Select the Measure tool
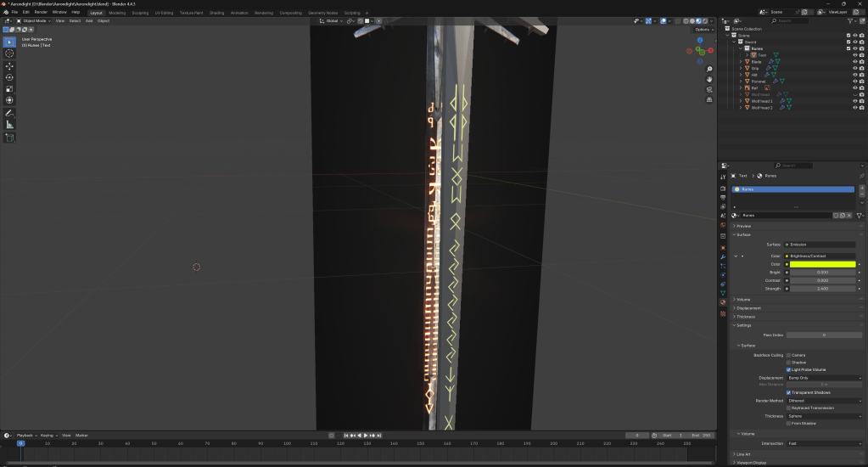868x467 pixels. pyautogui.click(x=10, y=125)
